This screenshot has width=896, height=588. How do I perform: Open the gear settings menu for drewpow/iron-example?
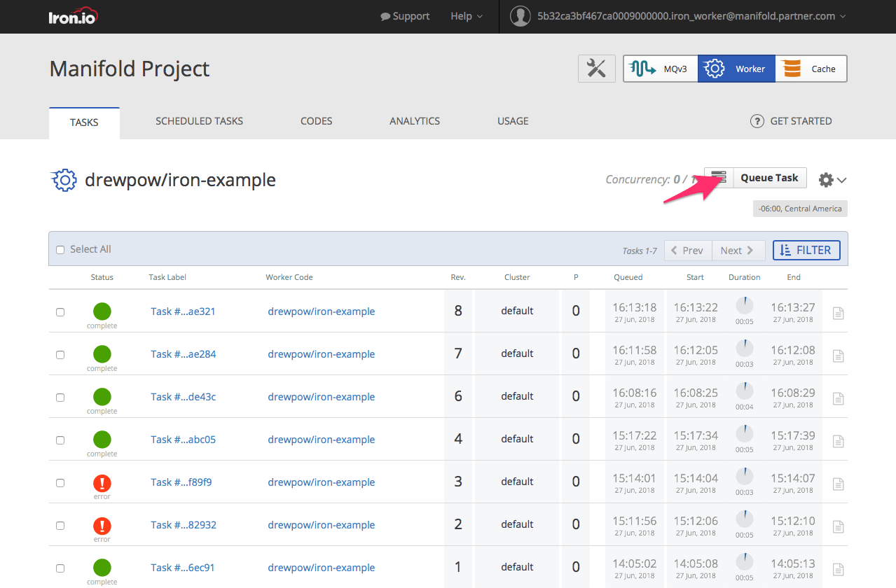pos(832,180)
